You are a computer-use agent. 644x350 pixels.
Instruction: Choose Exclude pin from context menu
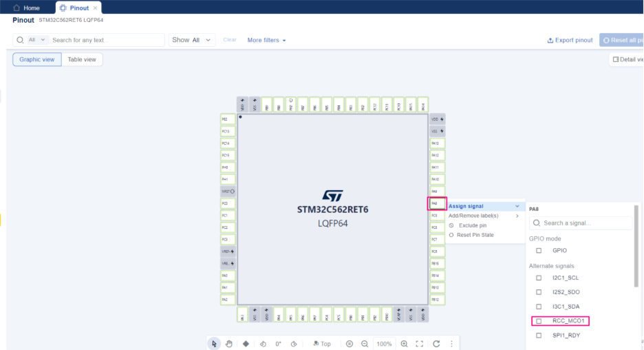pyautogui.click(x=472, y=225)
